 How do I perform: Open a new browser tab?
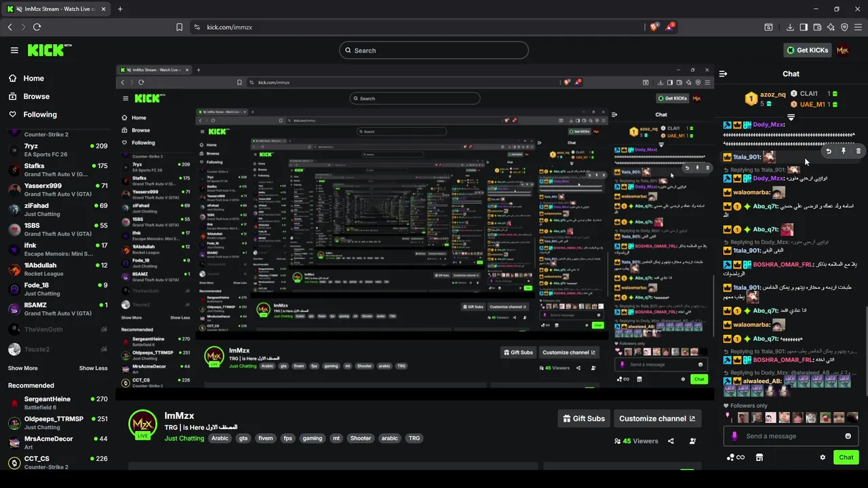click(x=120, y=9)
